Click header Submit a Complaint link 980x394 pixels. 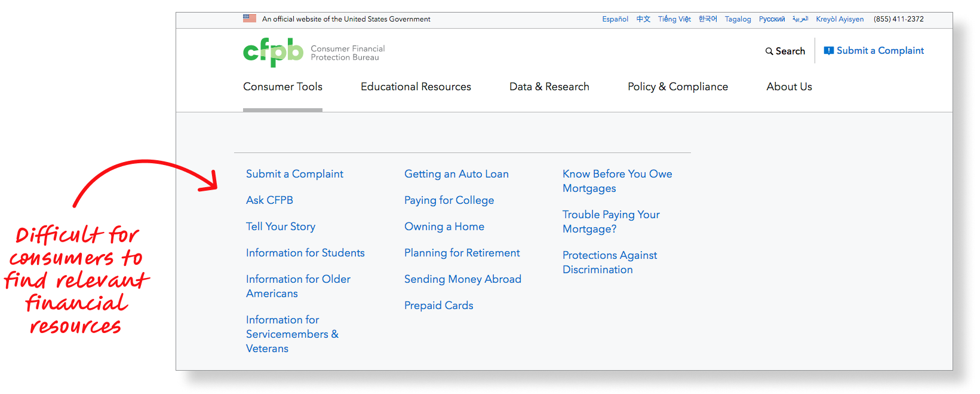click(x=874, y=51)
